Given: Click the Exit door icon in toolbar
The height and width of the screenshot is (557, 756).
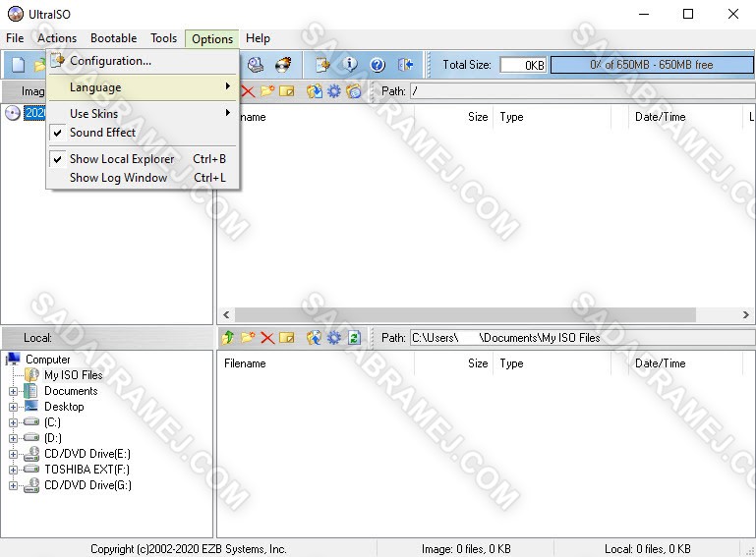Looking at the screenshot, I should coord(405,65).
